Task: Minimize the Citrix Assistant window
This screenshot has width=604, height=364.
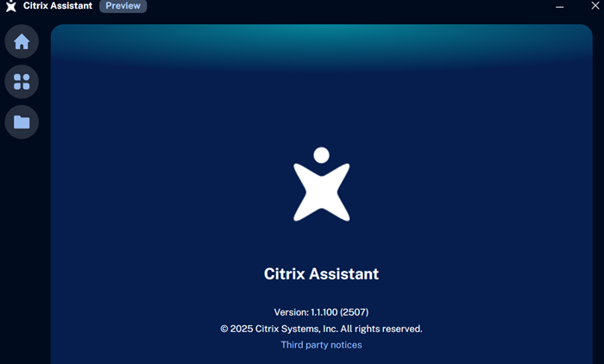Action: [x=560, y=6]
